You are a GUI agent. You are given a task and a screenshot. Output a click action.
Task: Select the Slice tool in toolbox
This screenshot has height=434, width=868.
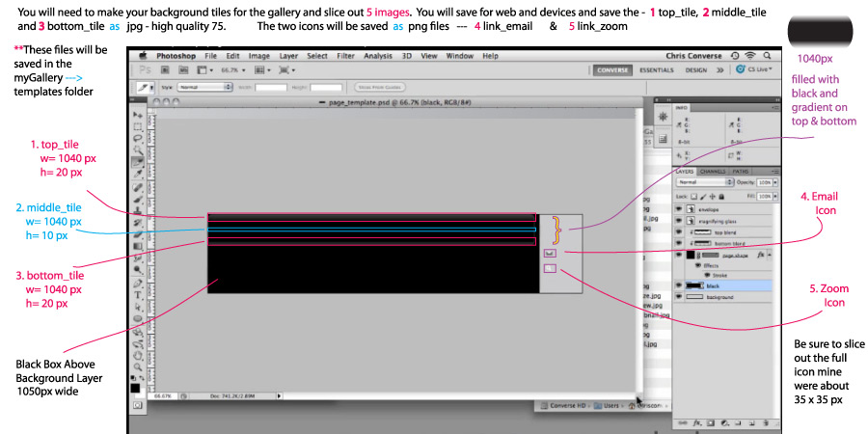tap(137, 162)
